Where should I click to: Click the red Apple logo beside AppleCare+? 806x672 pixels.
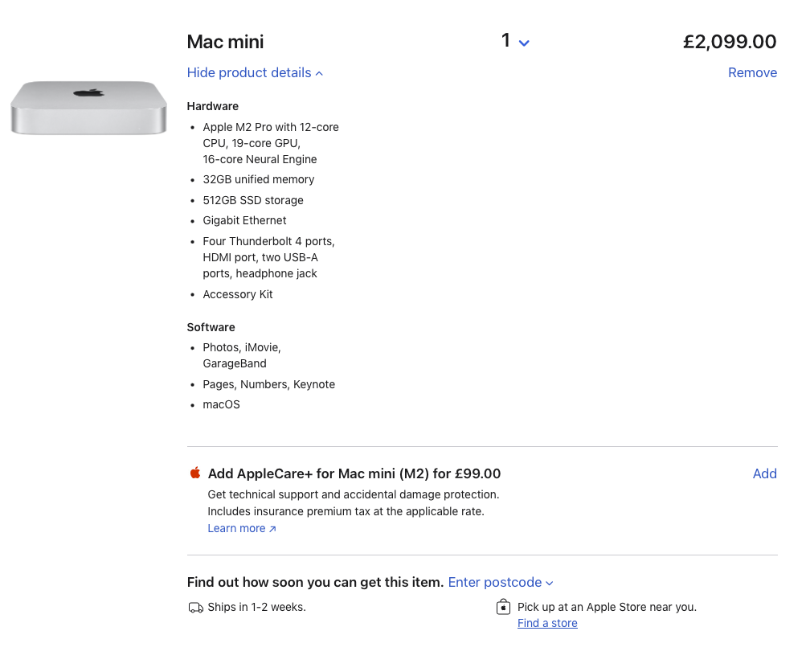pyautogui.click(x=195, y=473)
